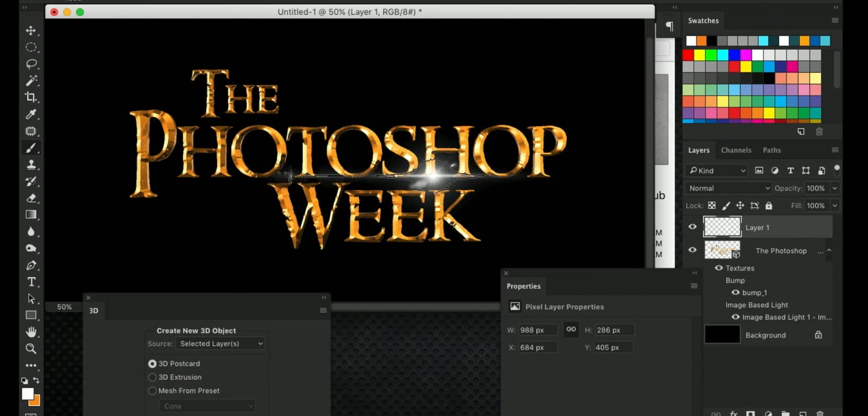Choose the 3D Extrusion radio option
Viewport: 868px width, 416px height.
tap(153, 377)
